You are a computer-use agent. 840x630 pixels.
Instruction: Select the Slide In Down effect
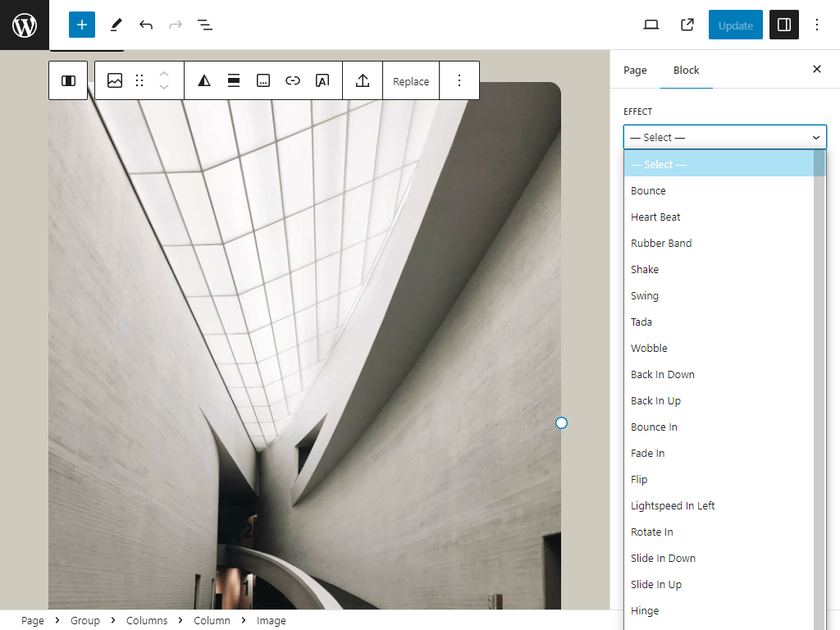tap(719, 558)
